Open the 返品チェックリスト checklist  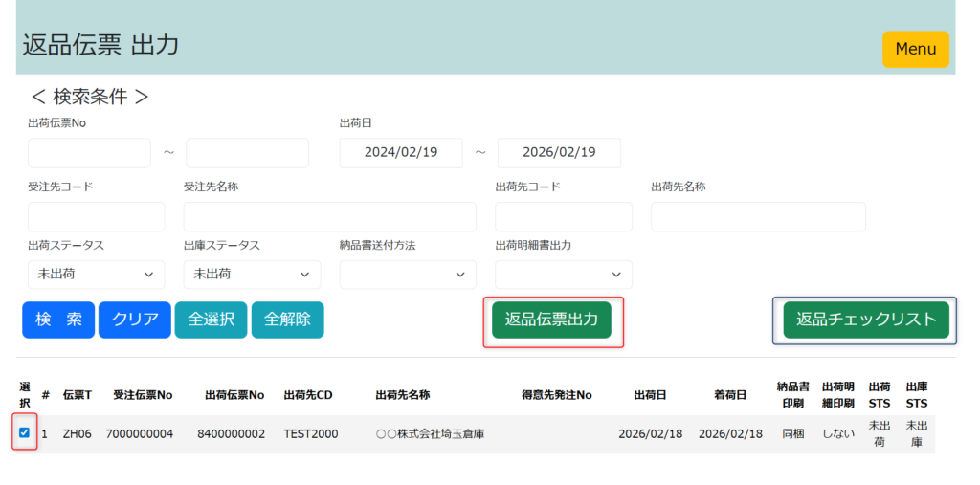865,320
